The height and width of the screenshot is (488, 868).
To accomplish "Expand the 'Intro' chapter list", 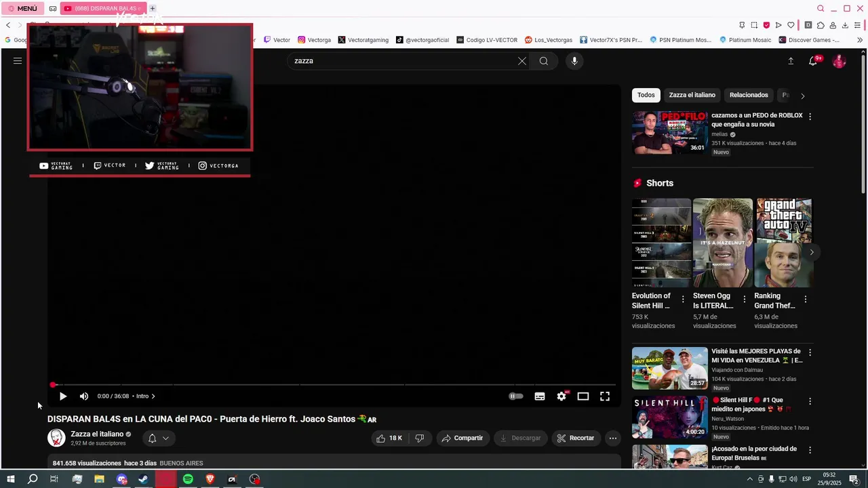I will click(145, 396).
